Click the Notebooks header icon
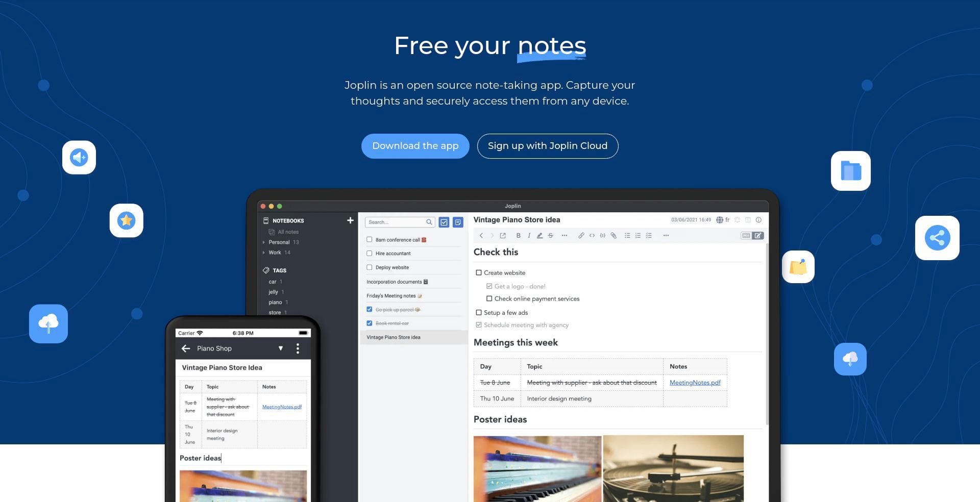 (x=265, y=220)
